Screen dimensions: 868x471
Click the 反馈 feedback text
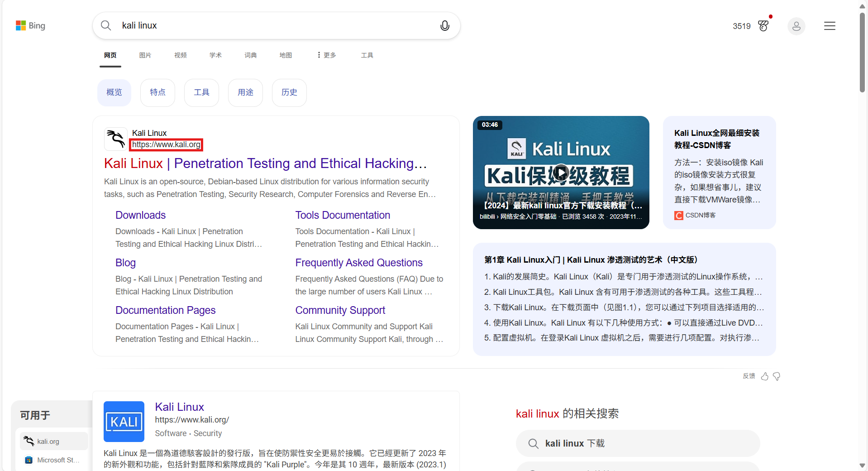749,376
